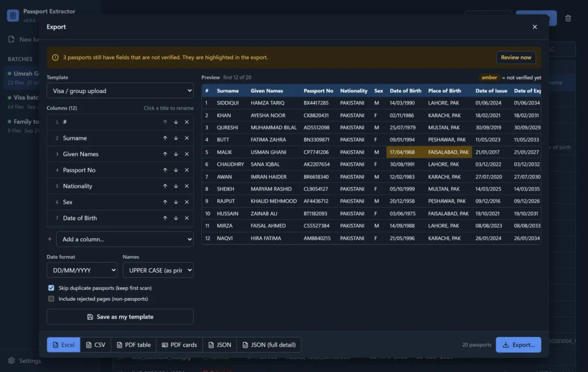
Task: Move the # column down
Action: pos(176,122)
